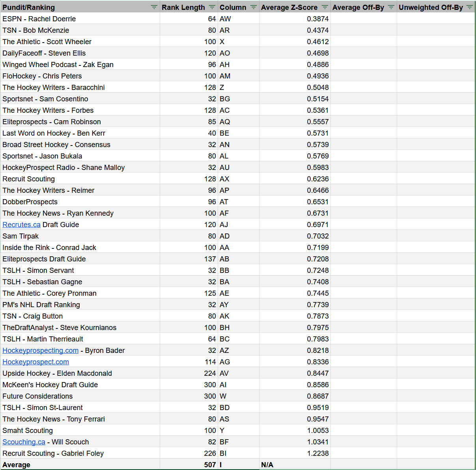476x470 pixels.
Task: Select the Sam Tirpak cell
Action: [80, 236]
